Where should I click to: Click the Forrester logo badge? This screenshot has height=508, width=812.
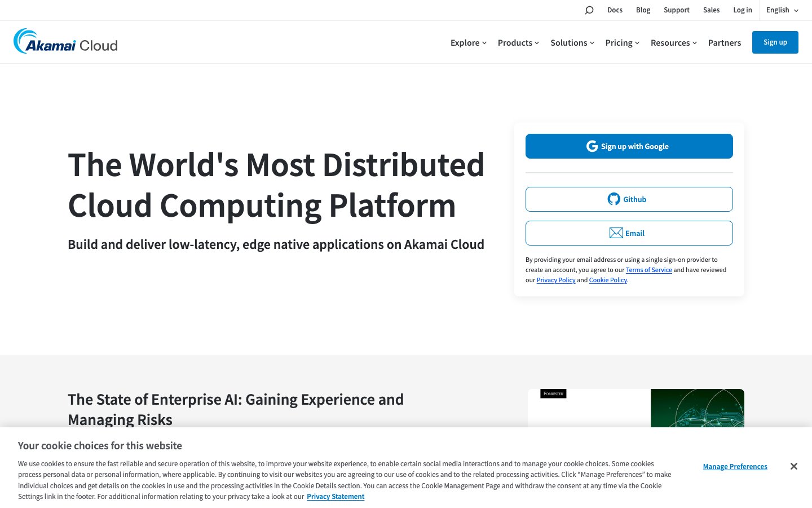point(553,393)
